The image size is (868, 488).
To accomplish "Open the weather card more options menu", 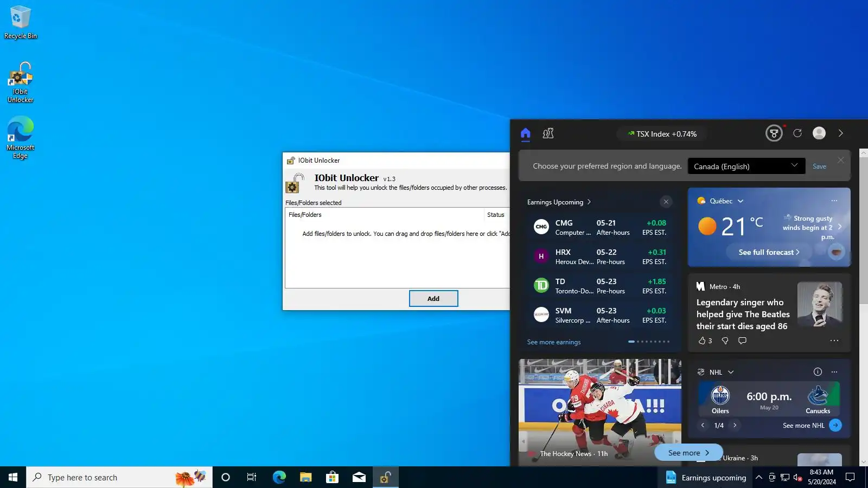I will point(834,201).
